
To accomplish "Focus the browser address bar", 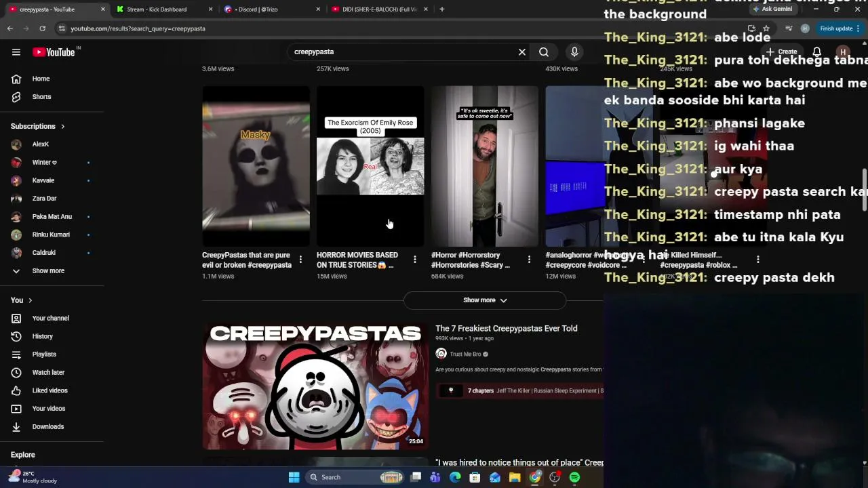I will (x=400, y=28).
